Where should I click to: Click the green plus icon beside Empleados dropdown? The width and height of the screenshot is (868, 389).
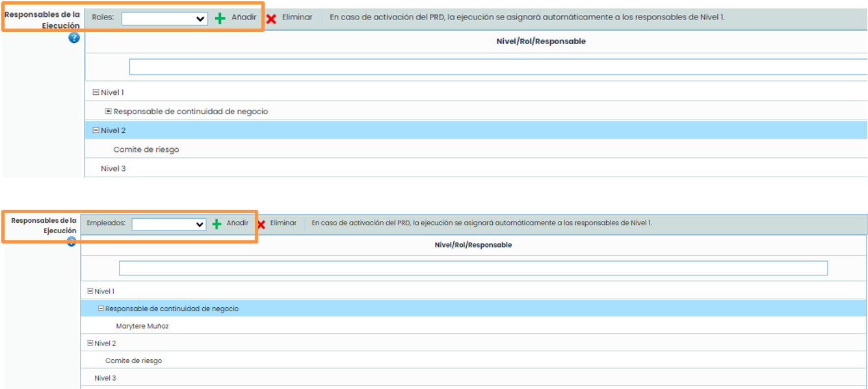point(217,224)
